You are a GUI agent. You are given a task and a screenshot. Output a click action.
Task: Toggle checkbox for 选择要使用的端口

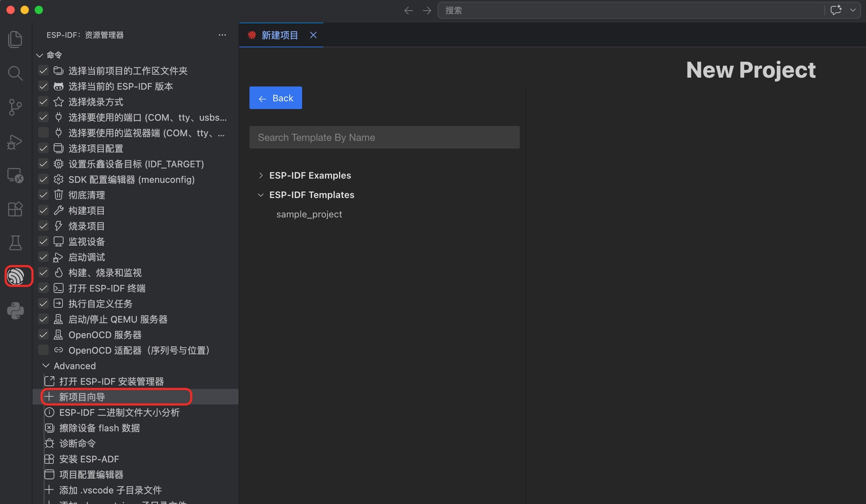[43, 117]
